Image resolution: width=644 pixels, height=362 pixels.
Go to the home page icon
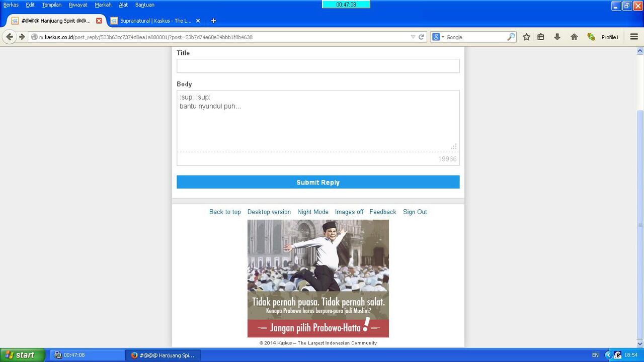[574, 37]
